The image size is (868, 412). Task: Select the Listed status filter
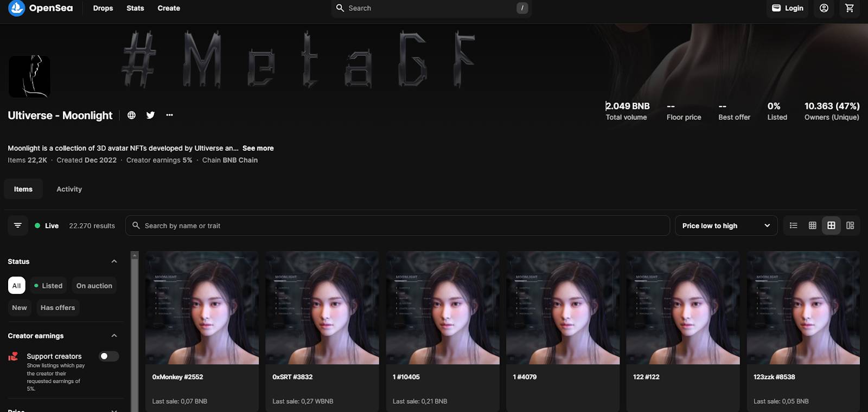tap(48, 286)
